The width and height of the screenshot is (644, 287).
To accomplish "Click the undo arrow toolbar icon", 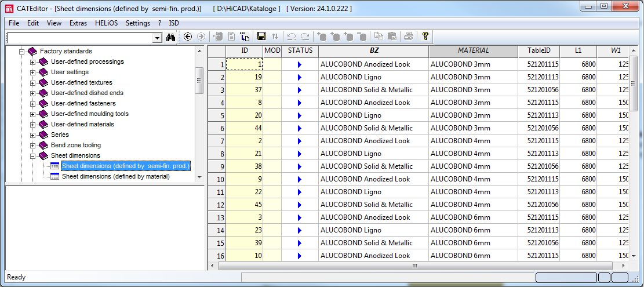I will point(292,37).
